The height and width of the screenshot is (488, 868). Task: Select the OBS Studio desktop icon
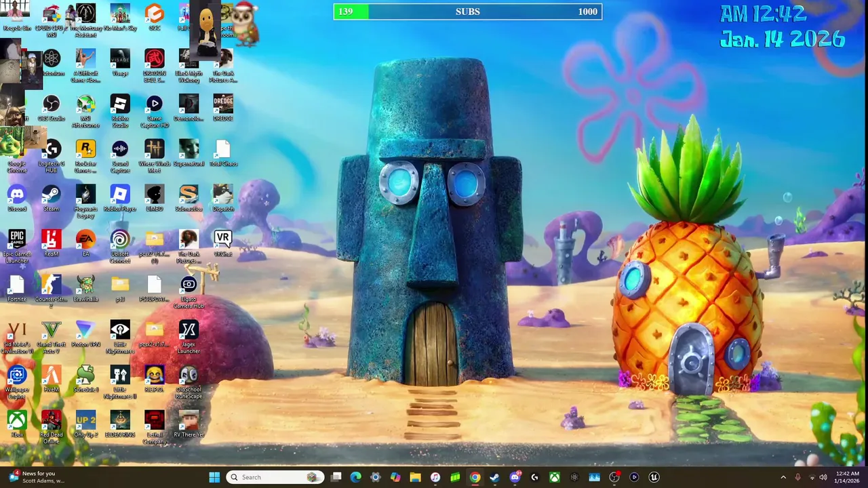(52, 107)
